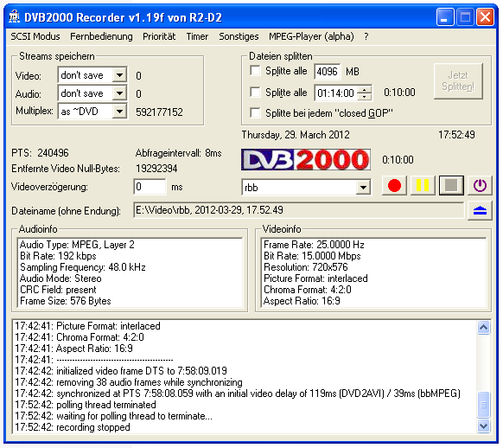
Task: Click Multiplex byte count 592177152
Action: (159, 112)
